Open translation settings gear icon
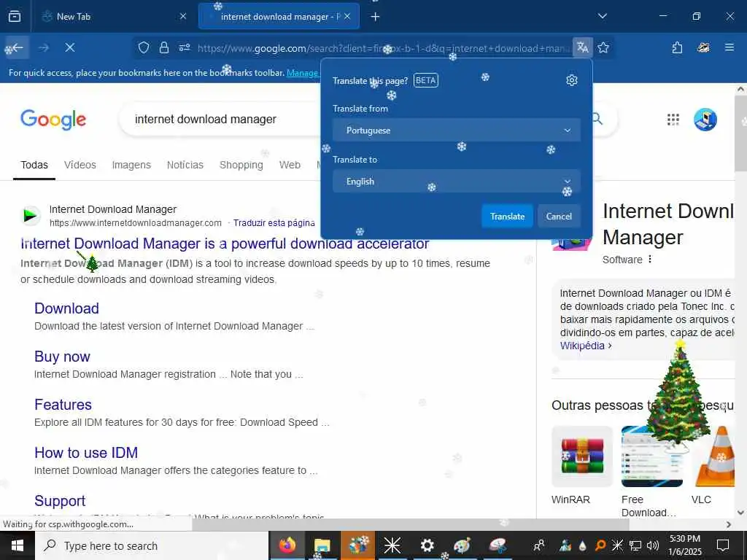The height and width of the screenshot is (560, 747). point(572,80)
